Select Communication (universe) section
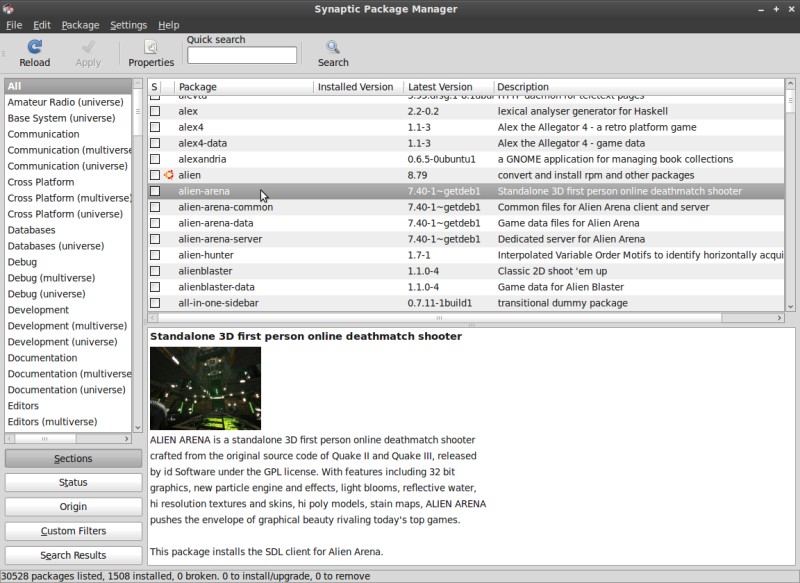The height and width of the screenshot is (583, 800). pos(68,166)
